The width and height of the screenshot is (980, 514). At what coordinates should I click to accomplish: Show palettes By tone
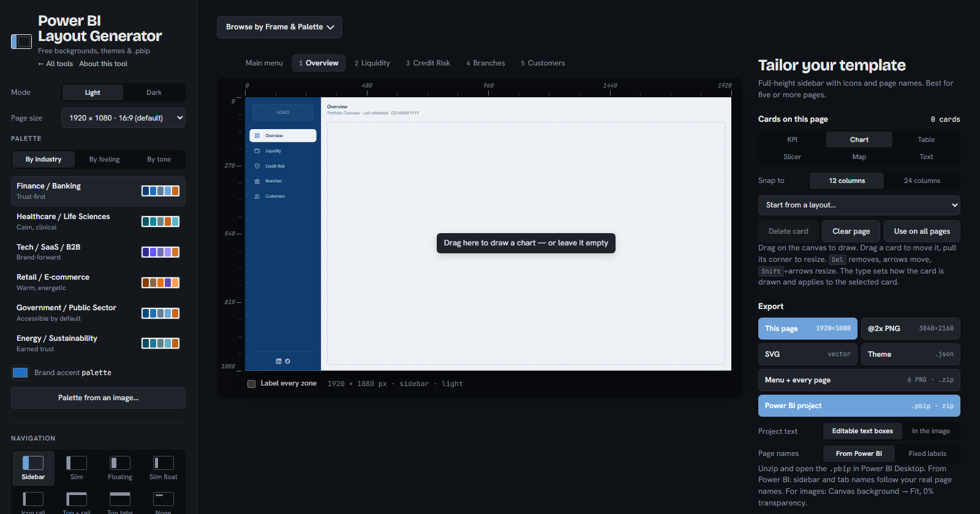pos(159,159)
